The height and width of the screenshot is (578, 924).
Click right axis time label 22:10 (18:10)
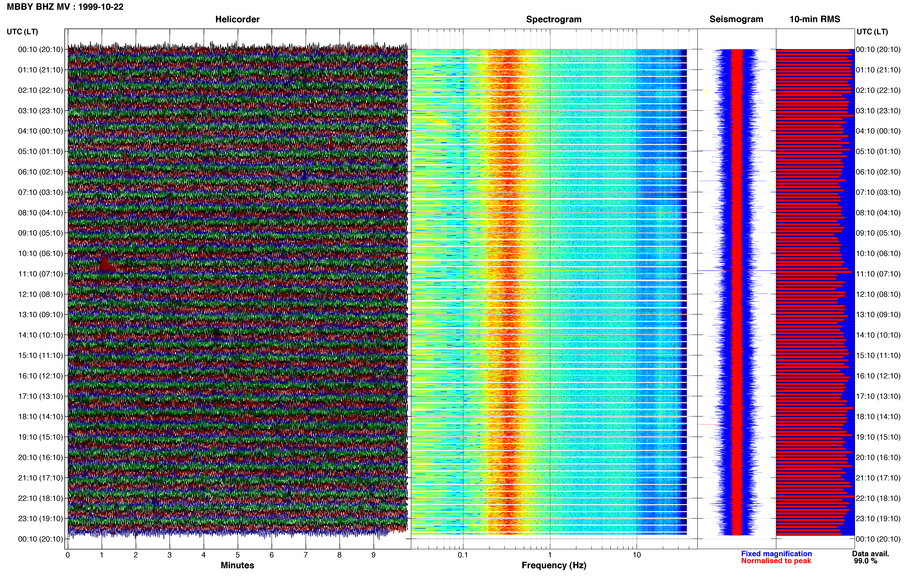point(878,498)
